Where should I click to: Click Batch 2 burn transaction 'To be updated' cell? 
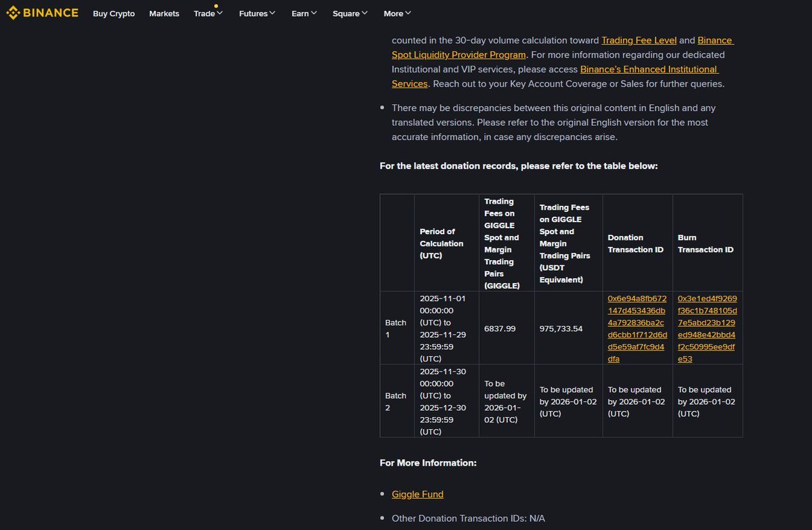[x=706, y=401]
